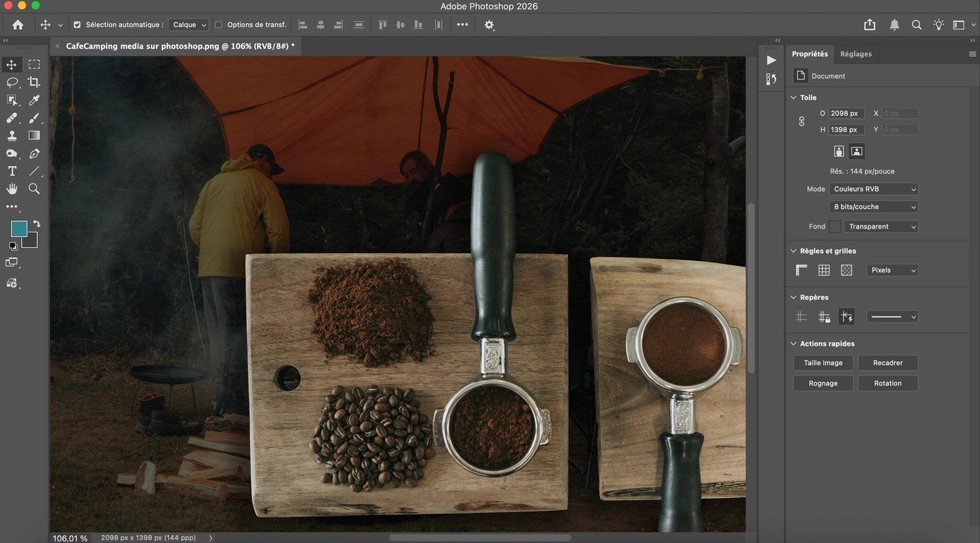
Task: Click the Rotation button
Action: (x=888, y=383)
